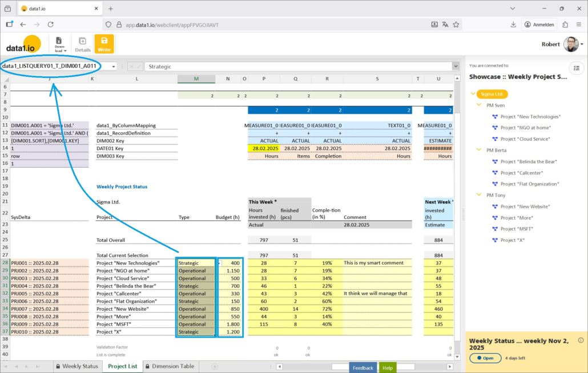This screenshot has width=588, height=373.
Task: Click the formula bar cancel X
Action: [x=131, y=66]
